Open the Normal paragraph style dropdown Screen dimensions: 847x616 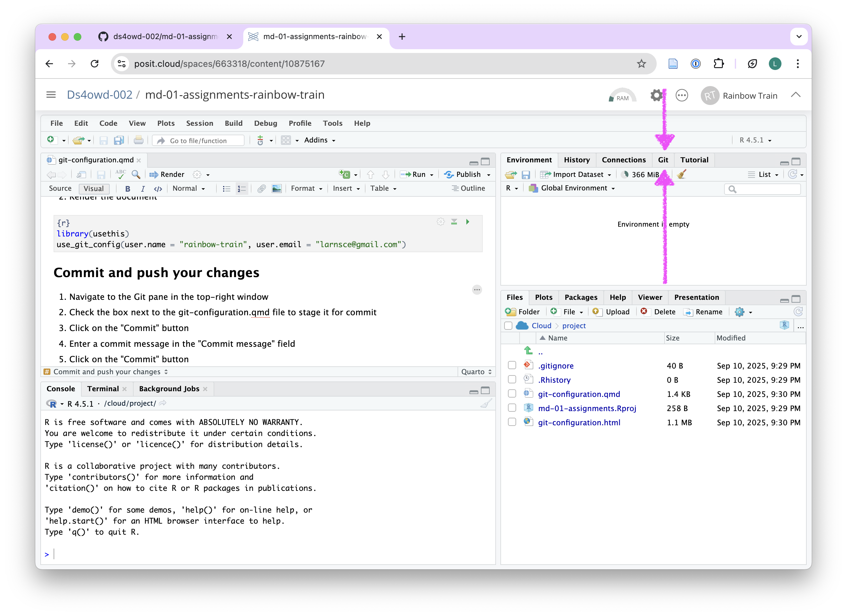coord(188,189)
